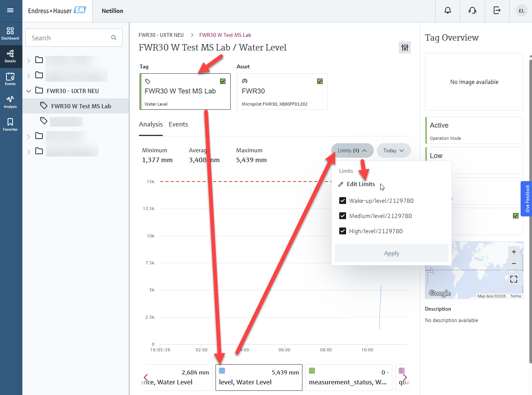This screenshot has height=395, width=532.
Task: Toggle the Medium/level/2129780 limit checkbox
Action: 343,216
